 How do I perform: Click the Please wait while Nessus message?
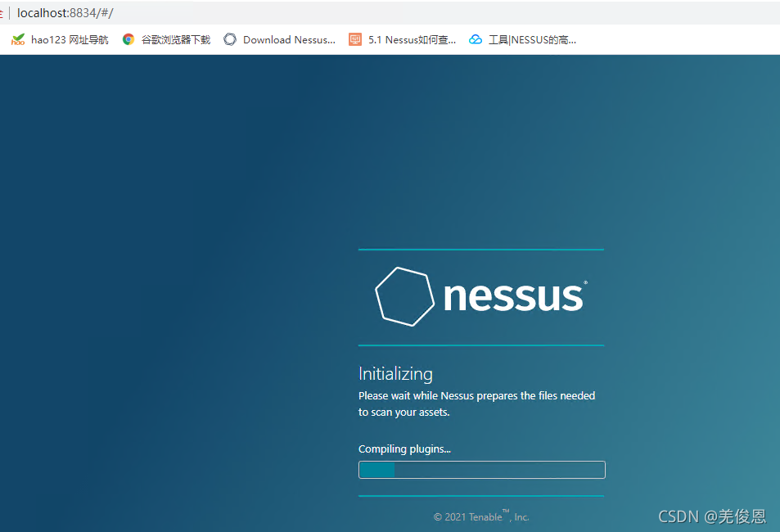(x=476, y=404)
